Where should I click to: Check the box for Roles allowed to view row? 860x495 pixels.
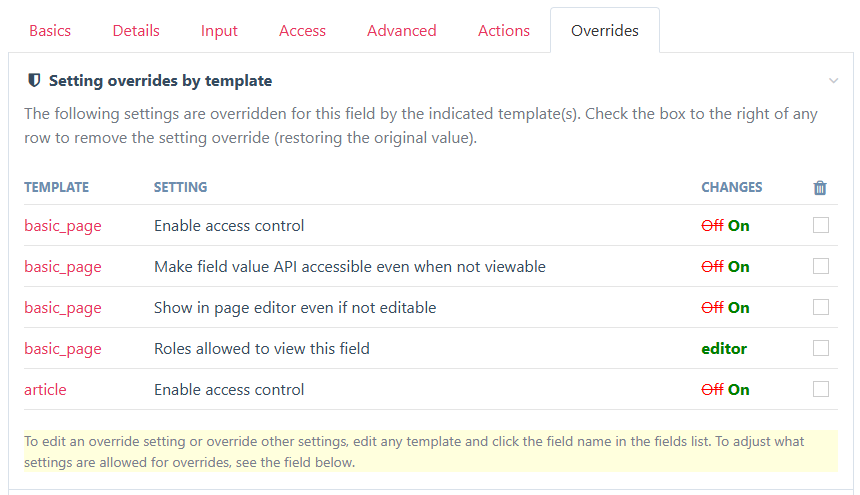pos(821,348)
